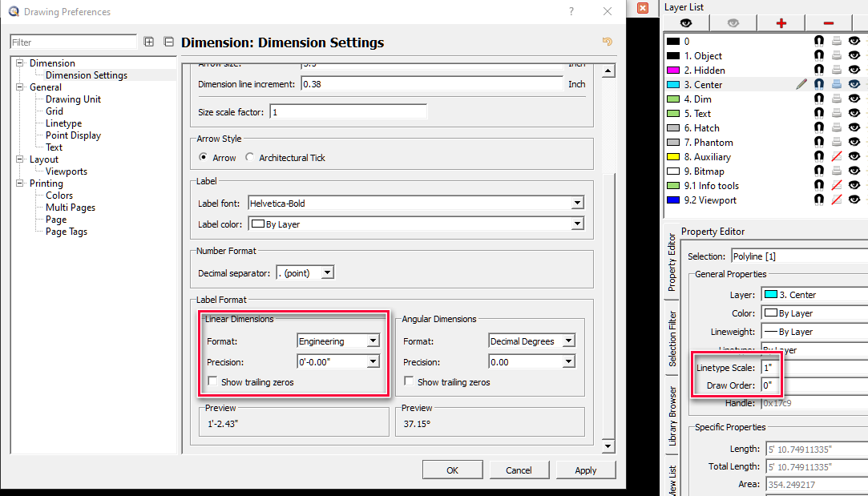Enable trailing zeros for Linear Dimensions
The image size is (868, 496).
point(212,382)
